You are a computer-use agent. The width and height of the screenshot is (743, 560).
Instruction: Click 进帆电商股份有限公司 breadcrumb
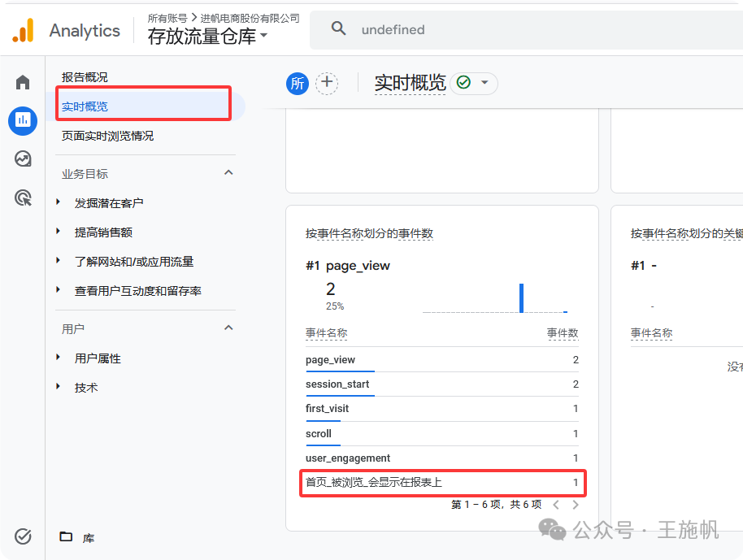250,18
